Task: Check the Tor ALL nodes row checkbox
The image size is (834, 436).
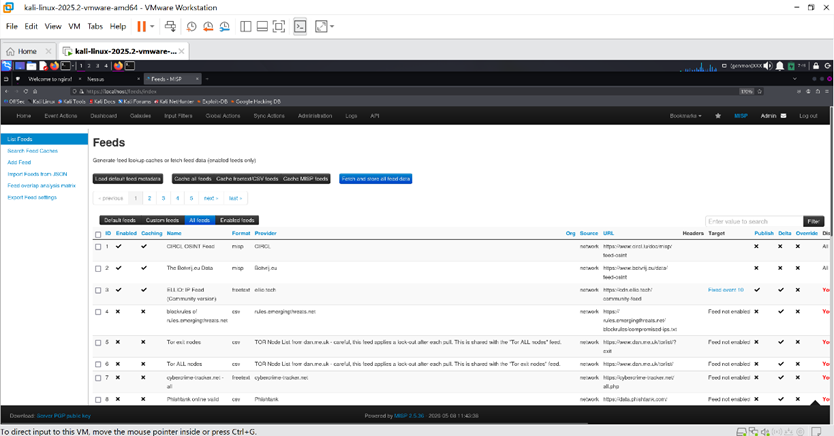Action: [98, 364]
